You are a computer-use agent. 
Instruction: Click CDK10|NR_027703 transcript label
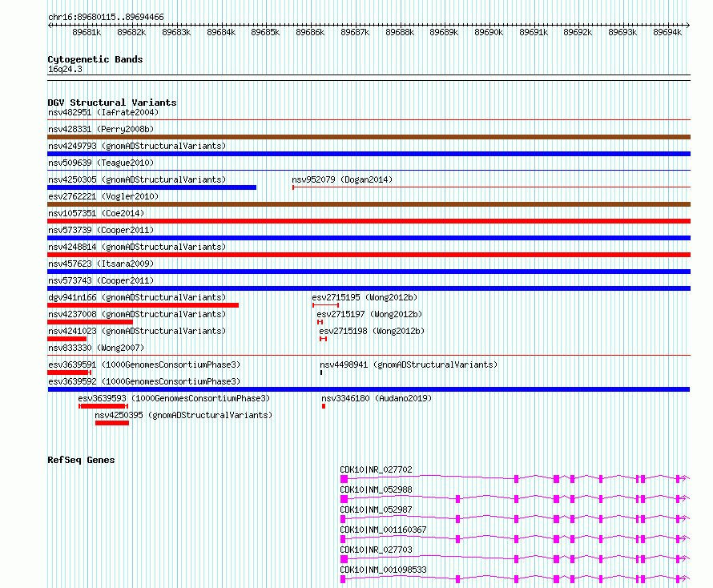click(376, 550)
